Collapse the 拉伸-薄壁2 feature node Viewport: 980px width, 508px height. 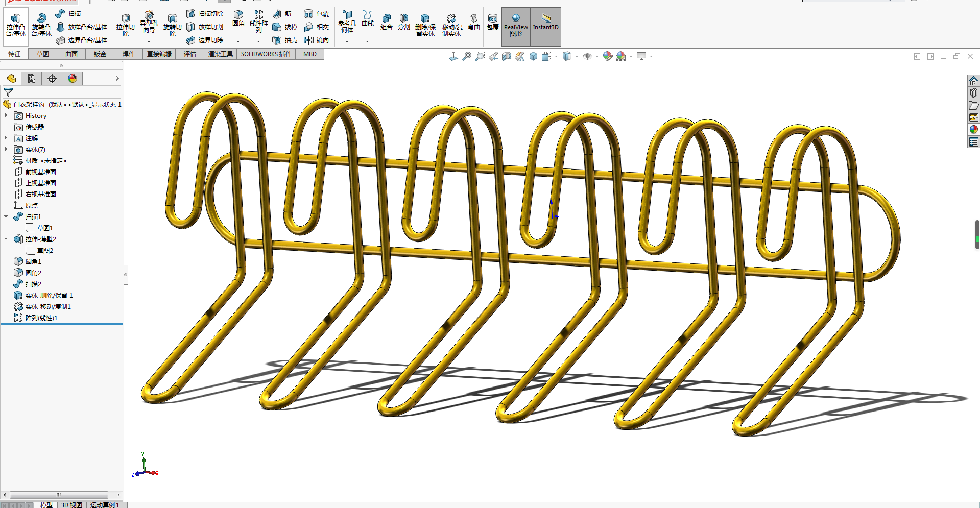pyautogui.click(x=6, y=239)
